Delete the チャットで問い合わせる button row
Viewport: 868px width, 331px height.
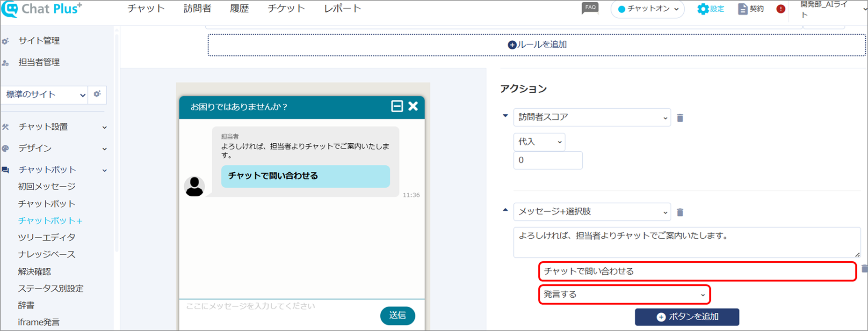pos(864,269)
